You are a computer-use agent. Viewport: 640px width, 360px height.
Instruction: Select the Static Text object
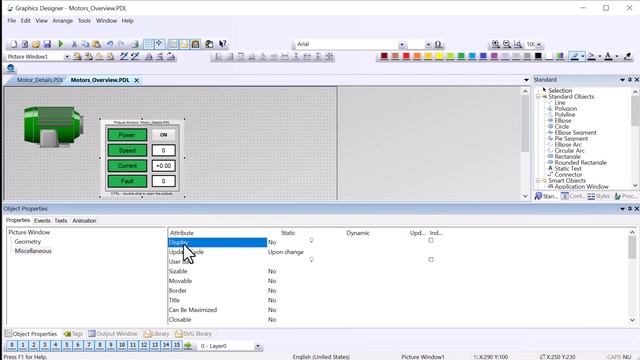click(568, 169)
